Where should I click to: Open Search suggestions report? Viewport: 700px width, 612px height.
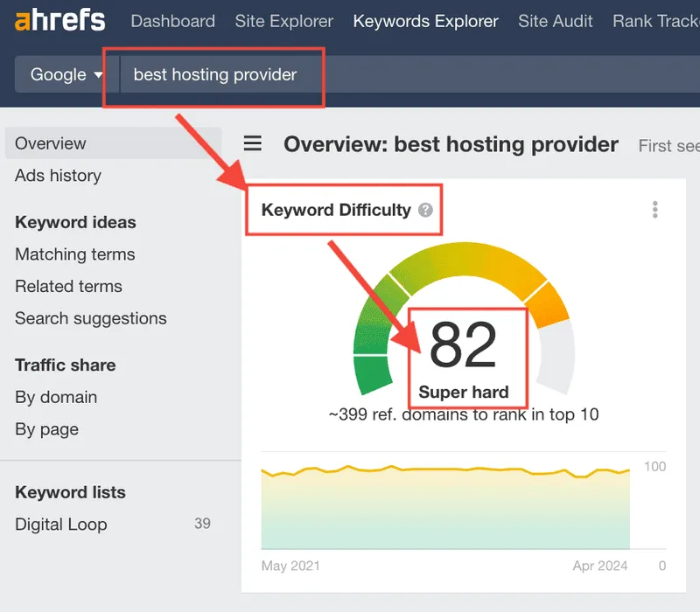point(90,318)
